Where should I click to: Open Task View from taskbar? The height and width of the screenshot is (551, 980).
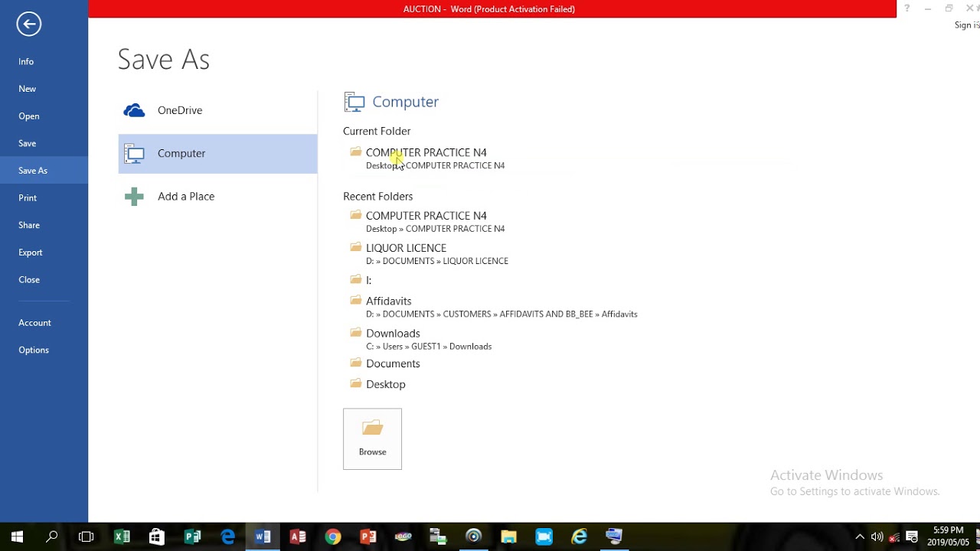click(x=86, y=536)
